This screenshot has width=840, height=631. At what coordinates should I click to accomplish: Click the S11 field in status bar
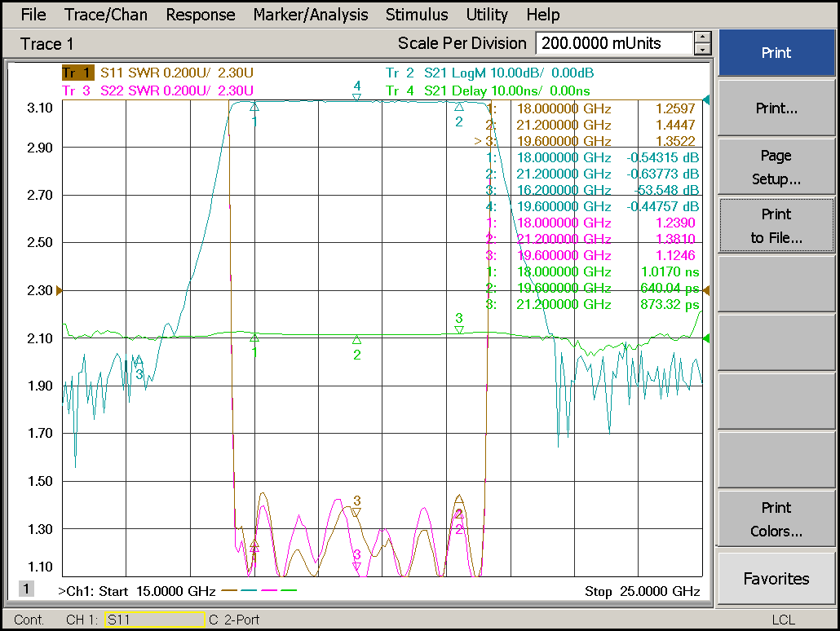point(153,620)
